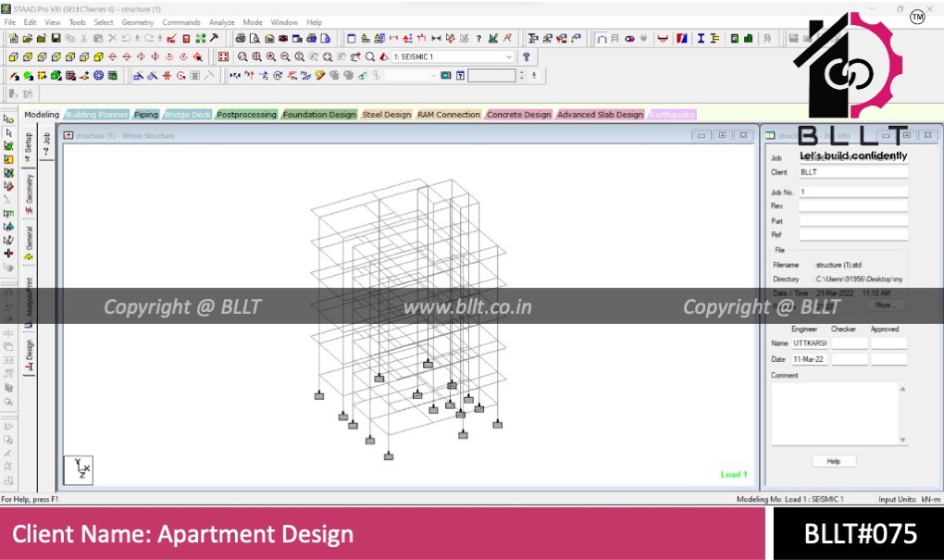Click the green Load 1 label in view
Viewport: 944px width, 560px height.
733,475
